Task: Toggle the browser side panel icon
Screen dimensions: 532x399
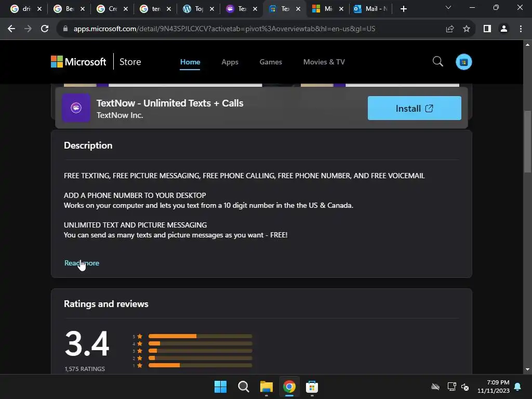Action: (x=487, y=29)
